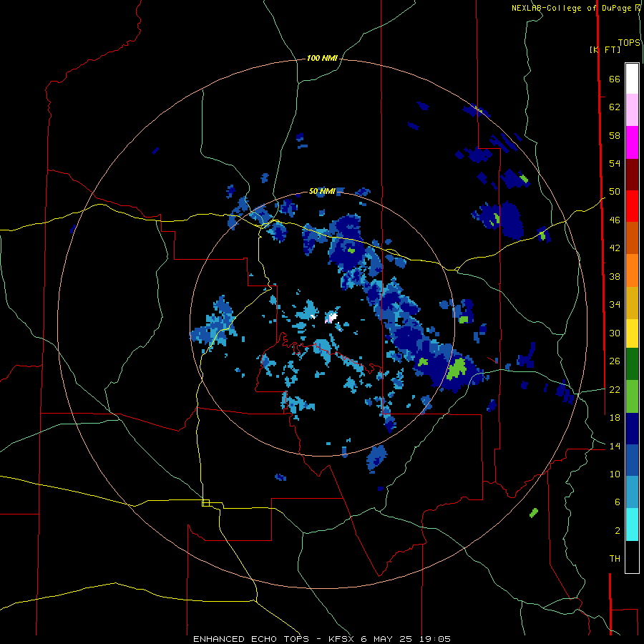
Task: Click the NEXLAB-College of DuPage text
Action: coord(573,8)
